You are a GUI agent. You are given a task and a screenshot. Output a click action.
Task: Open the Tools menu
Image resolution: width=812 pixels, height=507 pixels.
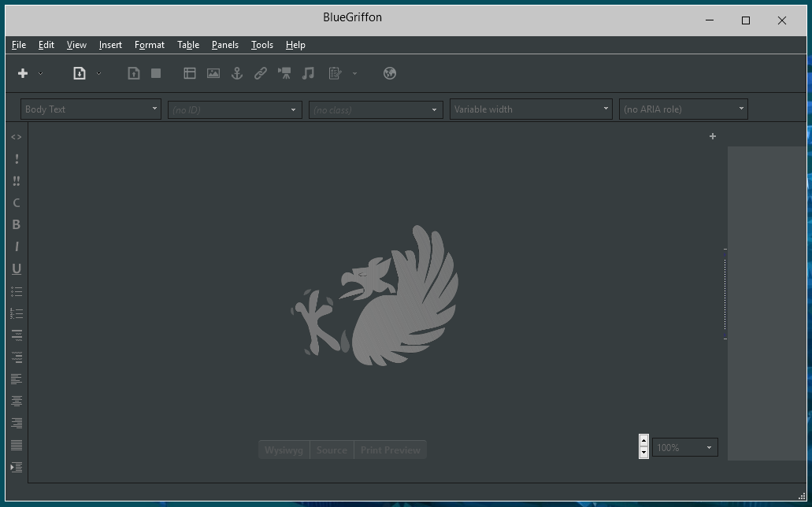(x=262, y=45)
